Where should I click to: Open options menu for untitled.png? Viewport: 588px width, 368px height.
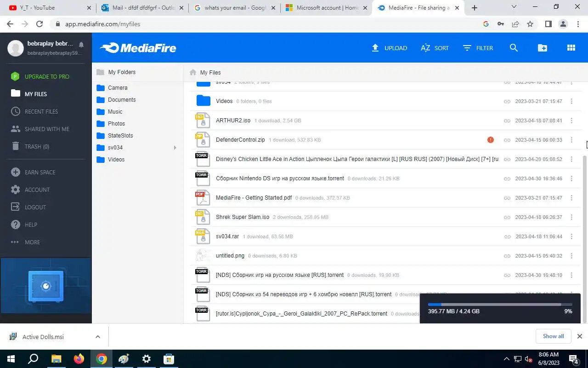tap(571, 256)
